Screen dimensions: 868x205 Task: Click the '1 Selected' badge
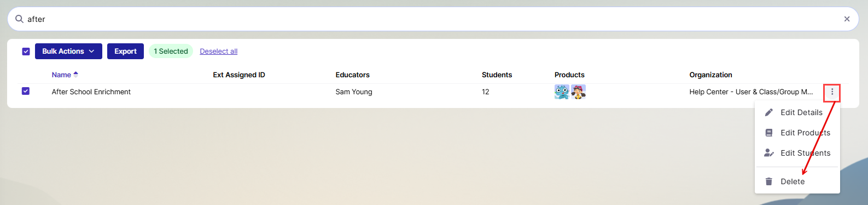171,51
